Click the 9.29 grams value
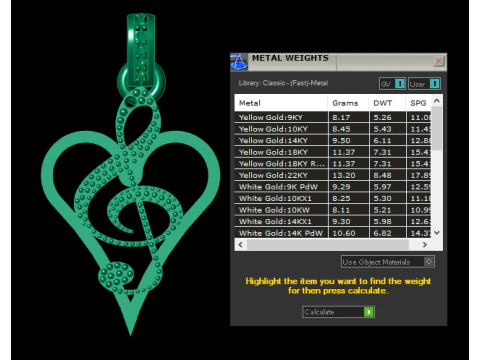 tap(341, 187)
